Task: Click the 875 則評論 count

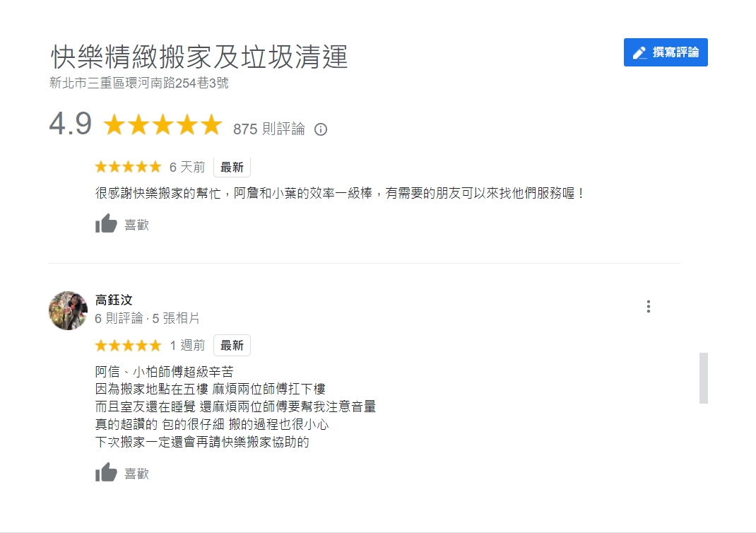Action: coord(269,129)
